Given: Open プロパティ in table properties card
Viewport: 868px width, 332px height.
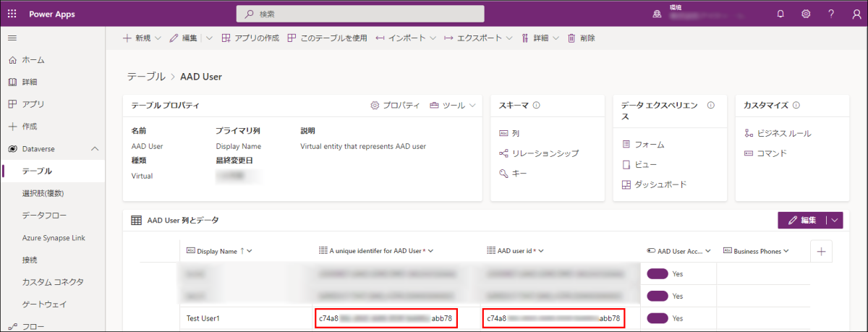Looking at the screenshot, I should coord(395,106).
